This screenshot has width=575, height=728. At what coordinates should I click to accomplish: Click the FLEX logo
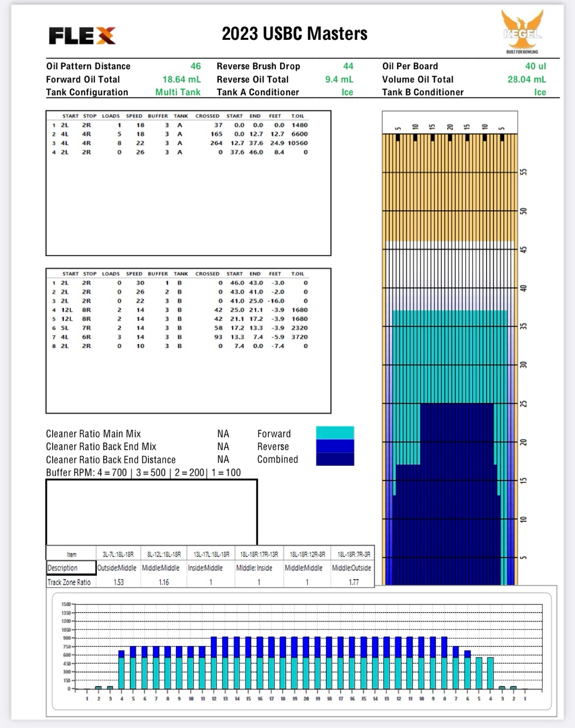(82, 36)
